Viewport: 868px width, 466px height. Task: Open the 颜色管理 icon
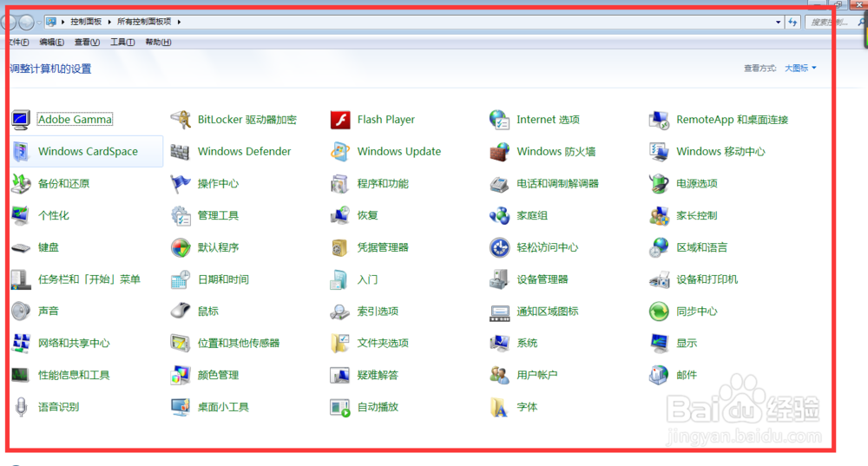click(181, 375)
